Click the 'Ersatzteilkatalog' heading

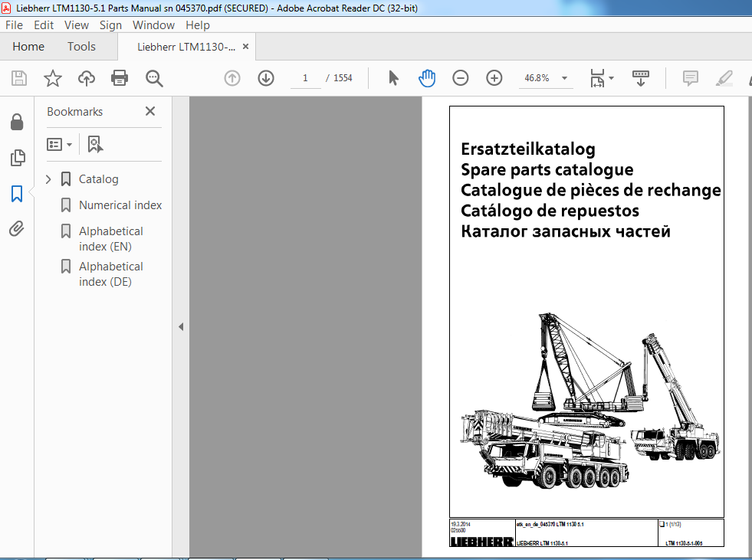(x=528, y=149)
